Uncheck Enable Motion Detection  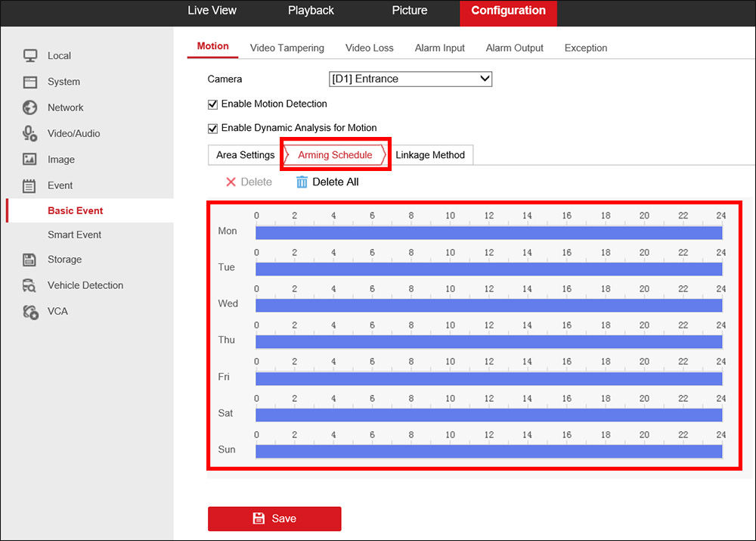point(212,104)
